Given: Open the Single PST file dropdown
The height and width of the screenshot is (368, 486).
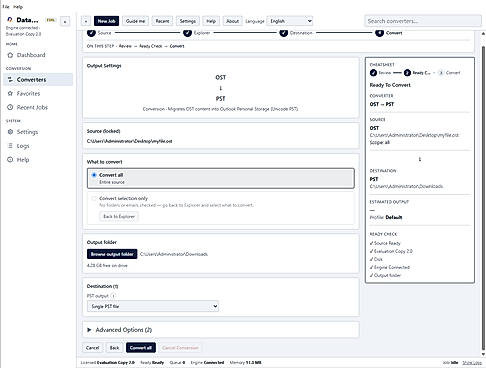Looking at the screenshot, I should (x=153, y=306).
